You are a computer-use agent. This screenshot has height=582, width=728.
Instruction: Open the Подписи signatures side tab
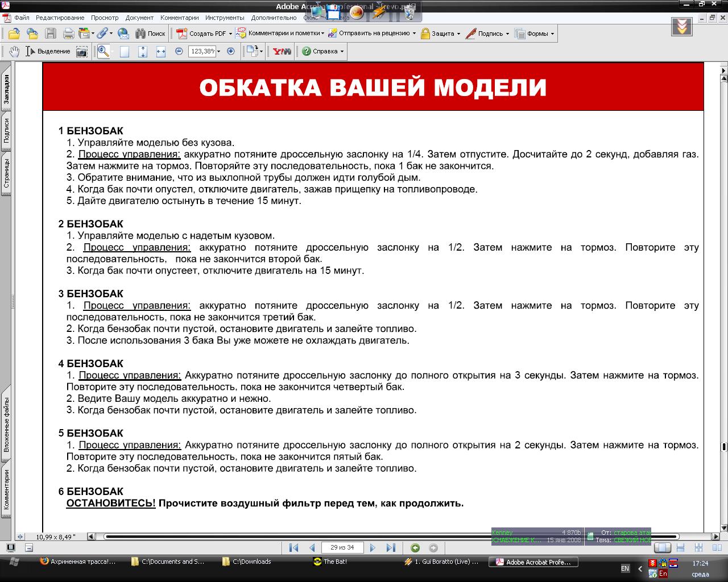(6, 131)
